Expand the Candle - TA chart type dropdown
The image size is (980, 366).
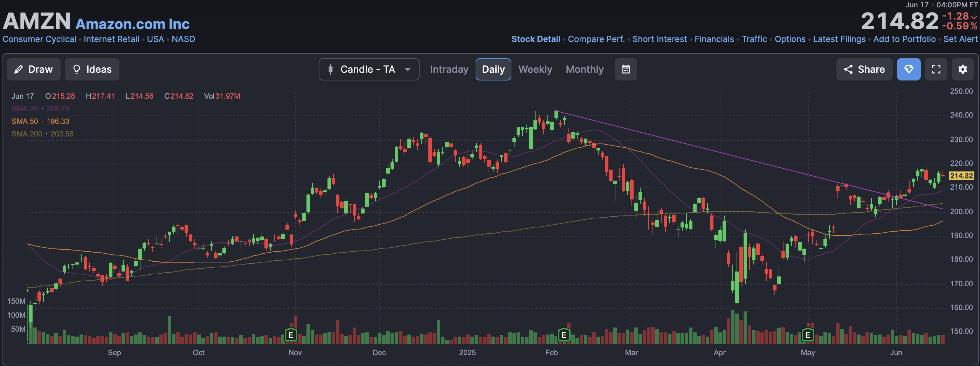pos(369,69)
